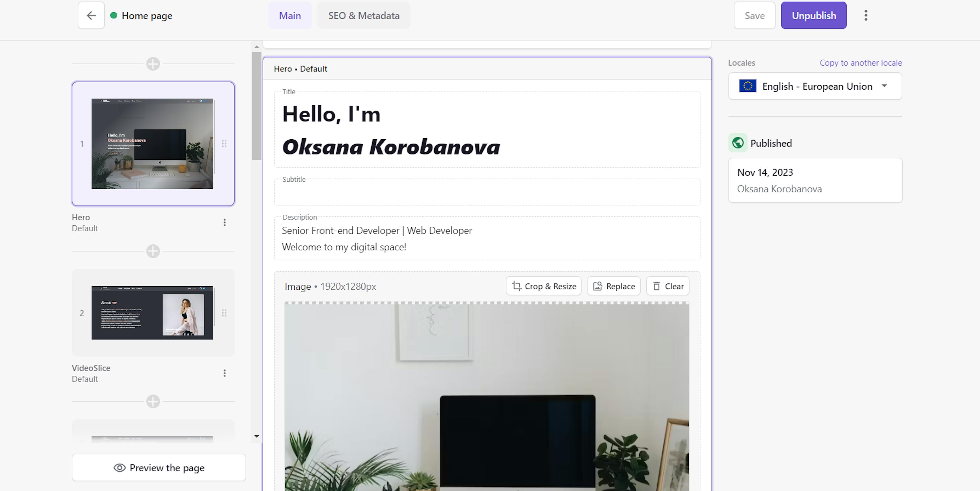Add a section below the VideoSlice
Viewport: 980px width, 491px height.
pyautogui.click(x=153, y=401)
